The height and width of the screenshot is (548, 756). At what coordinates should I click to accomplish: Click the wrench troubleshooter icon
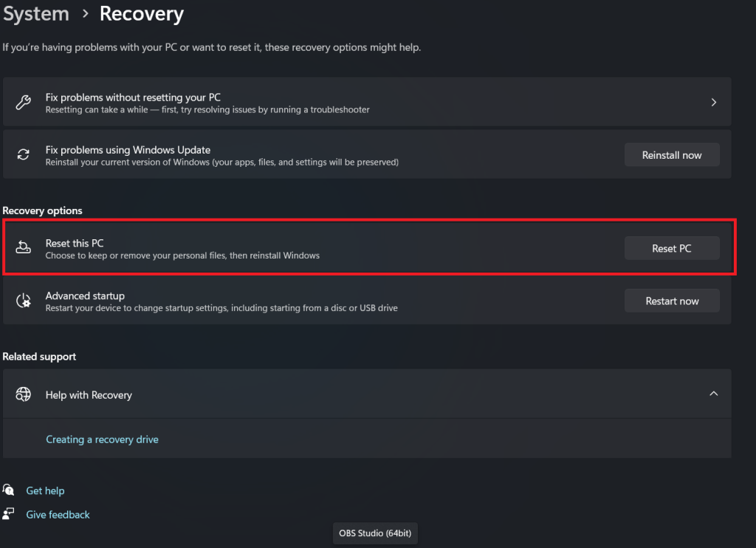(x=24, y=103)
